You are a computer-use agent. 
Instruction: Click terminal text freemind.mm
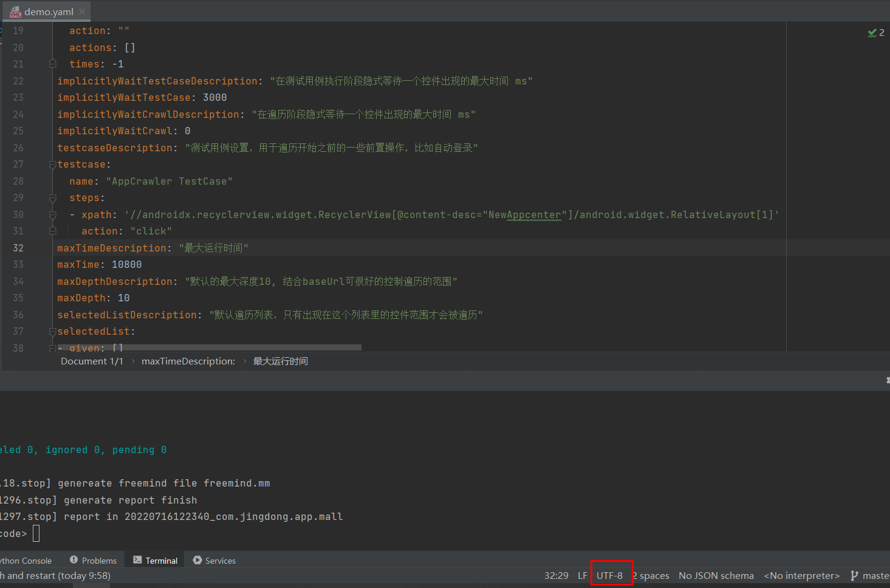click(237, 483)
